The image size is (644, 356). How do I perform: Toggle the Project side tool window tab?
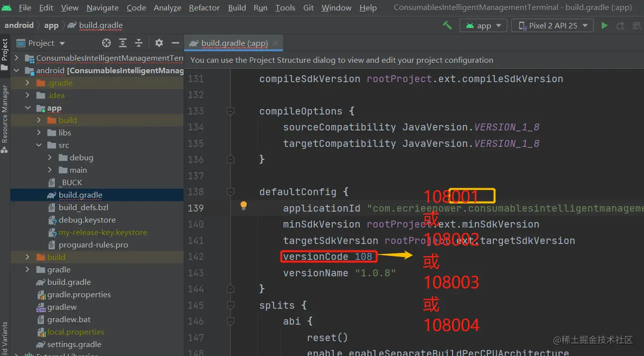(x=4, y=55)
